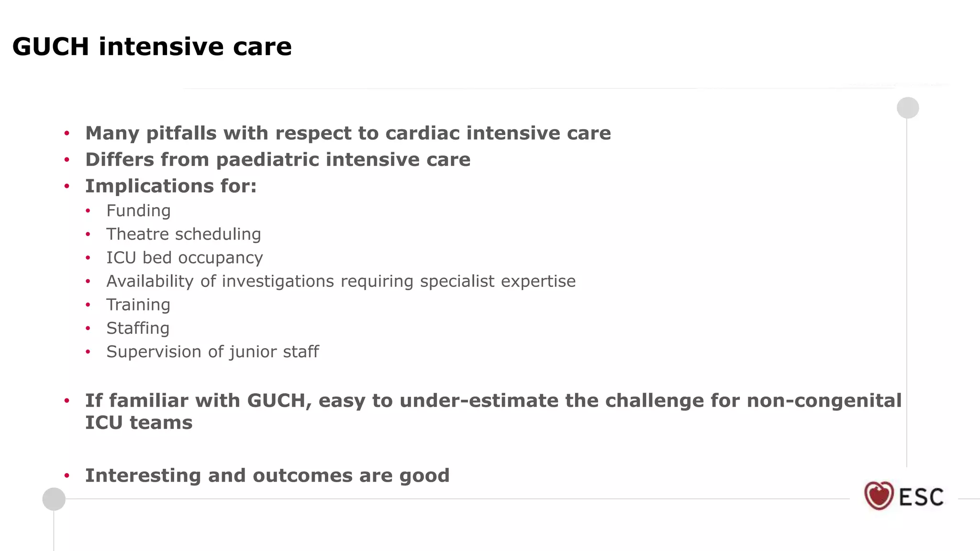Image resolution: width=980 pixels, height=551 pixels.
Task: Click 'Supervision of junior staff' line
Action: 212,352
